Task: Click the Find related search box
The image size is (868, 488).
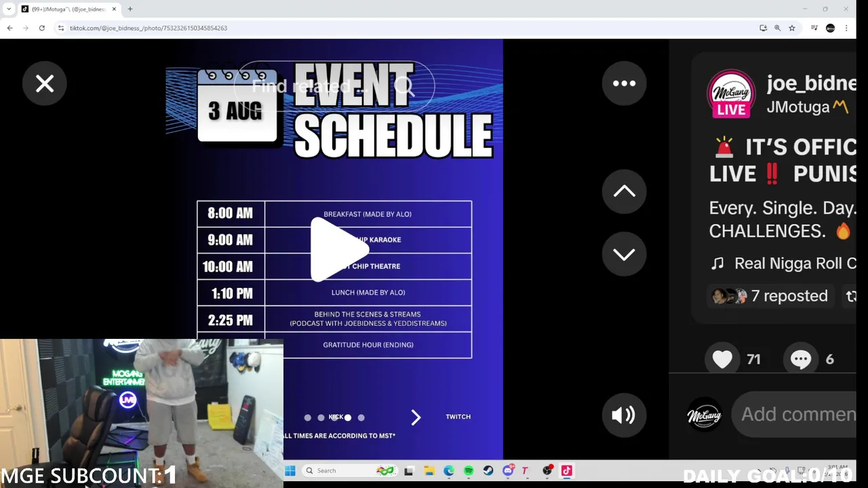Action: coord(334,86)
